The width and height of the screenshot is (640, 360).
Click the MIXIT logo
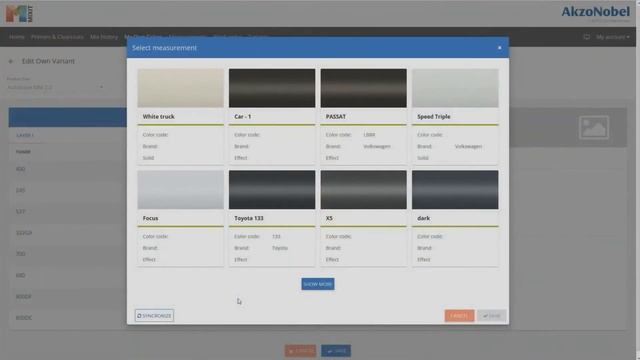pyautogui.click(x=19, y=14)
